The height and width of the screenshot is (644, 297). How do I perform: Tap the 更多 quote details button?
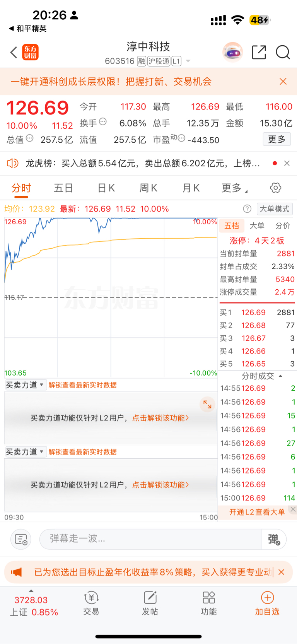(x=277, y=139)
